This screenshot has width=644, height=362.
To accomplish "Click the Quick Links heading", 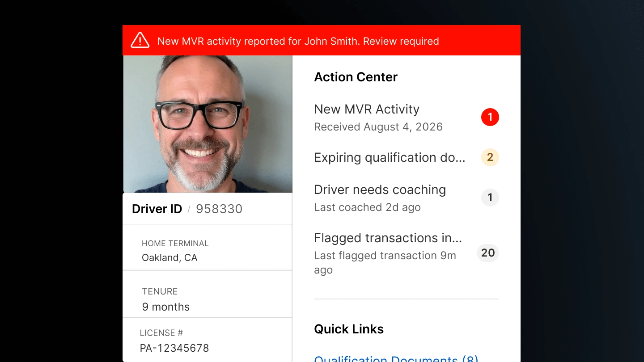I will (349, 329).
